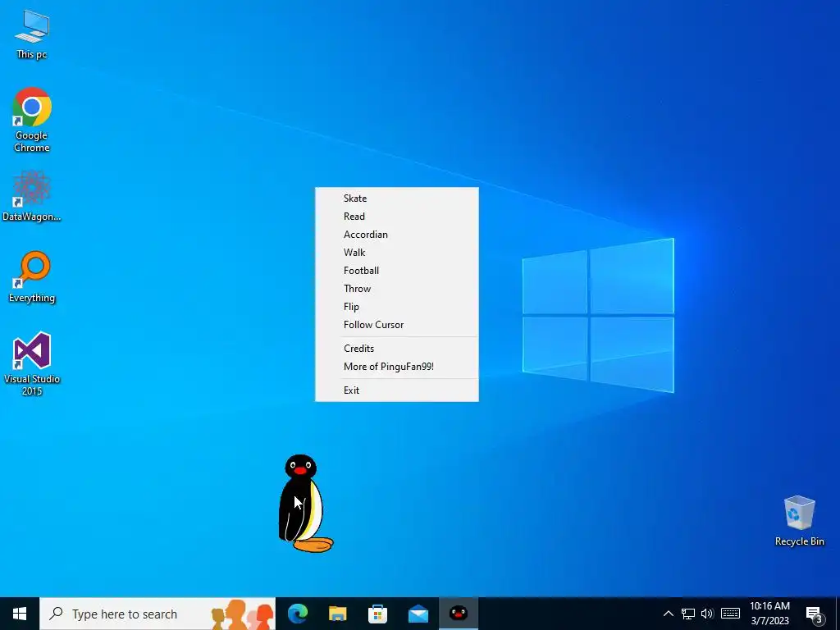The width and height of the screenshot is (840, 630).
Task: Pick Accordian in the context menu
Action: (396, 235)
